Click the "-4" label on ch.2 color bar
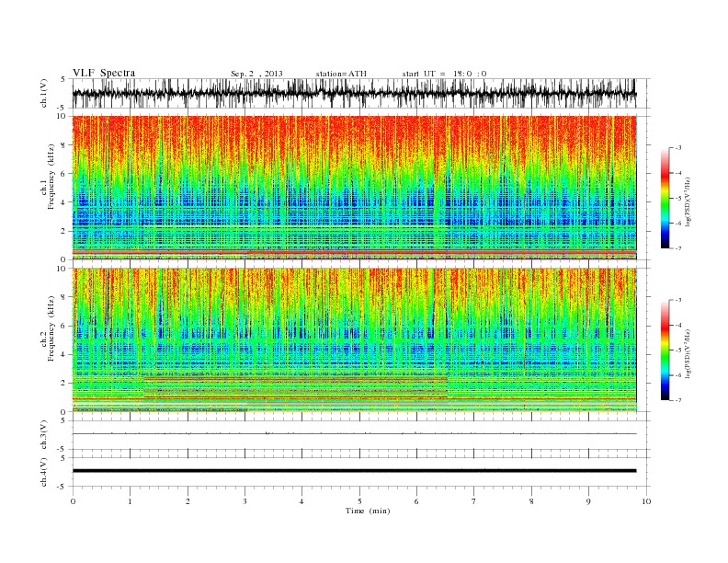 [x=678, y=325]
